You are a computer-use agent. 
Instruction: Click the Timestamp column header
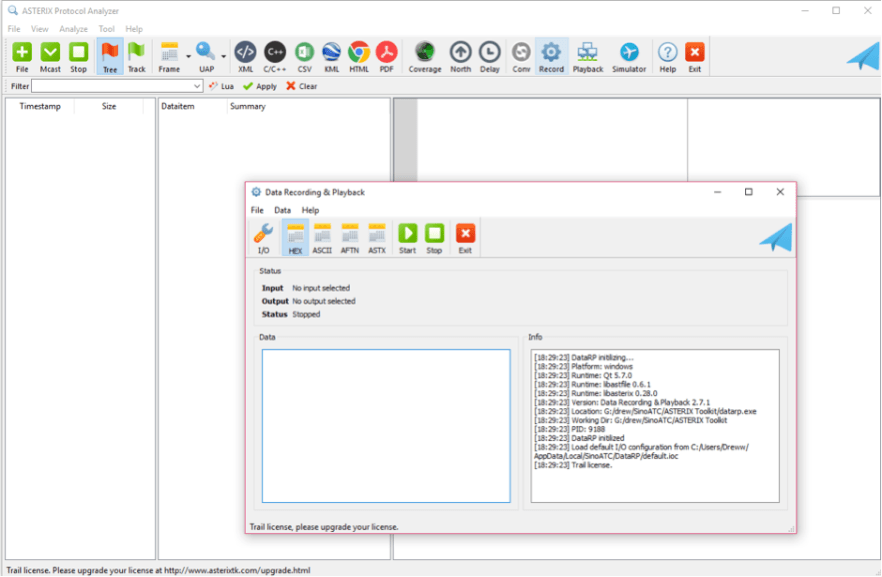(x=40, y=106)
